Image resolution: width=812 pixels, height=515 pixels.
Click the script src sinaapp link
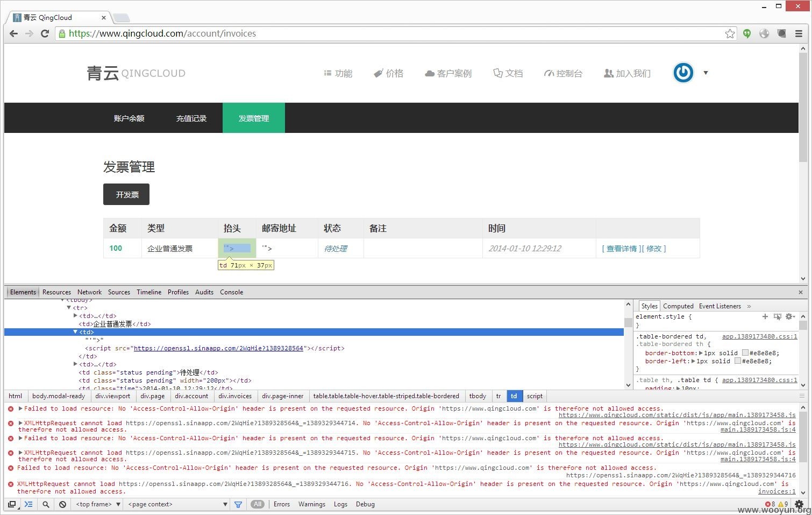[x=218, y=348]
